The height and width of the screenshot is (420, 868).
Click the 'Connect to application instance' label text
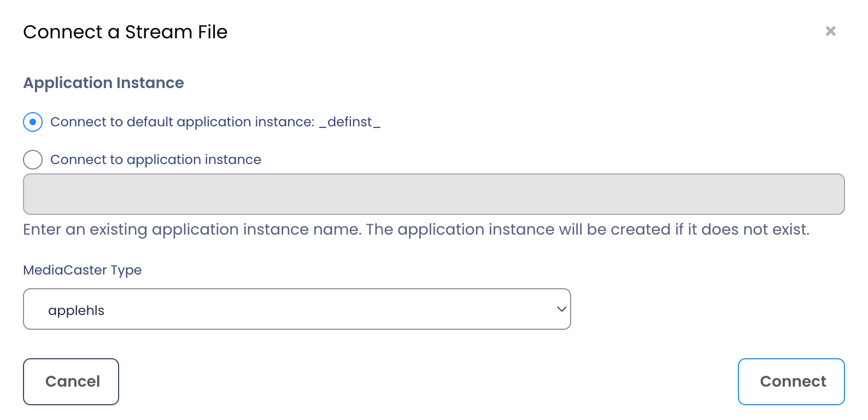tap(156, 160)
